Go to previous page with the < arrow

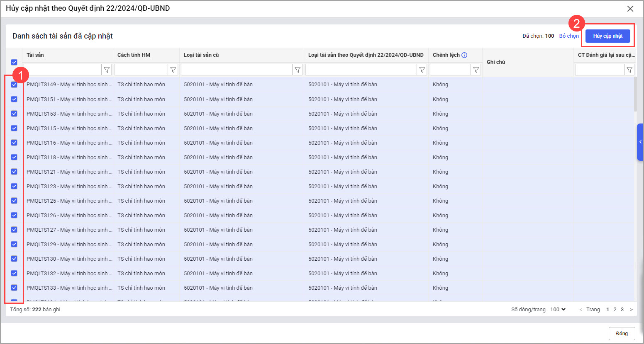581,310
